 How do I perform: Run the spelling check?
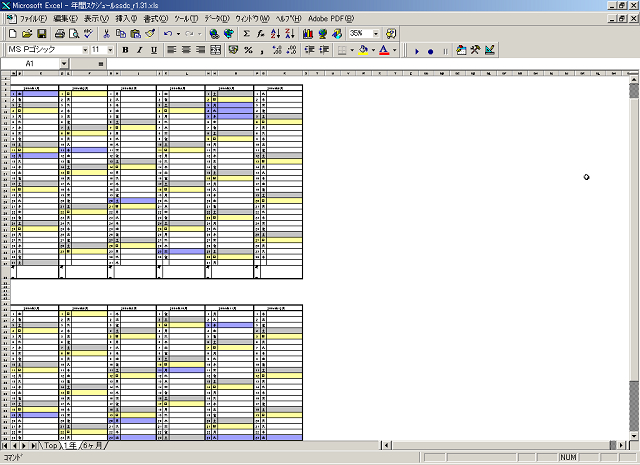88,34
